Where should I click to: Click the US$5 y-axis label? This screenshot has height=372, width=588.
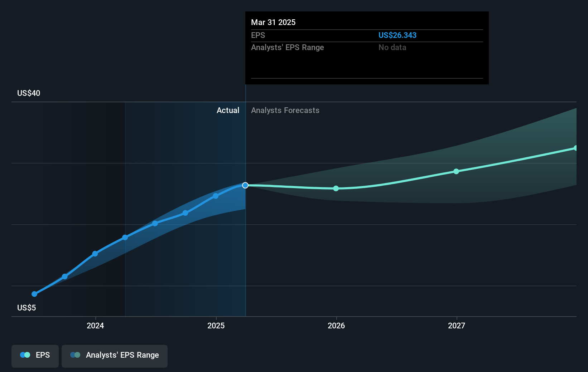(26, 308)
